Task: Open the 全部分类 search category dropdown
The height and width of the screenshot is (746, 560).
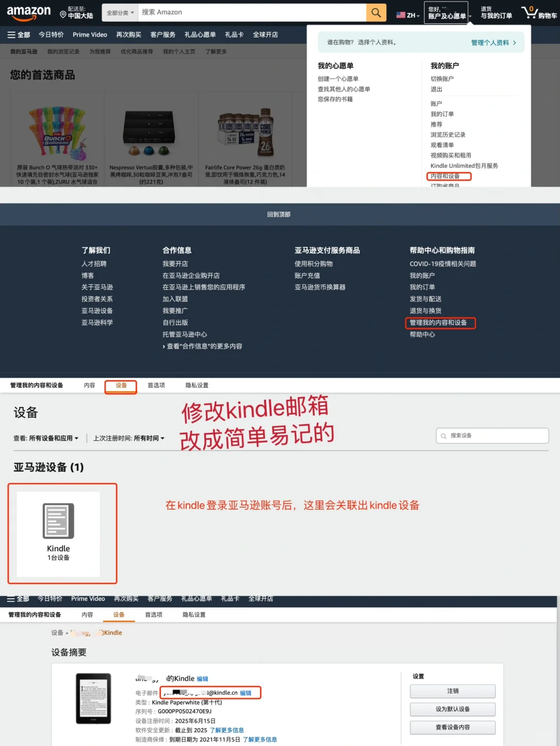Action: [120, 12]
